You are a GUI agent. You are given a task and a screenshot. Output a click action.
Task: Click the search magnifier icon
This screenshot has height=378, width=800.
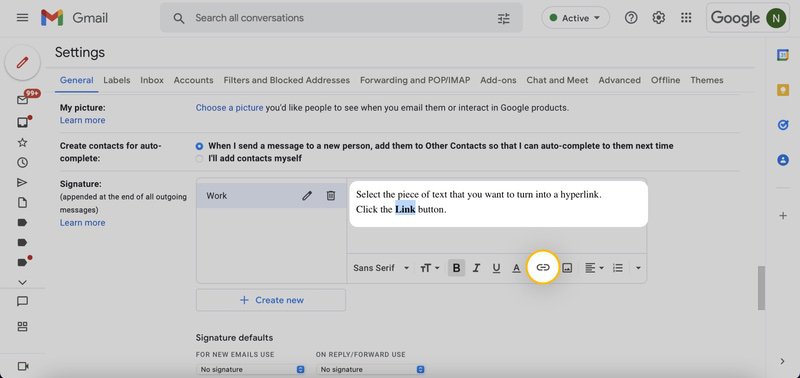179,18
